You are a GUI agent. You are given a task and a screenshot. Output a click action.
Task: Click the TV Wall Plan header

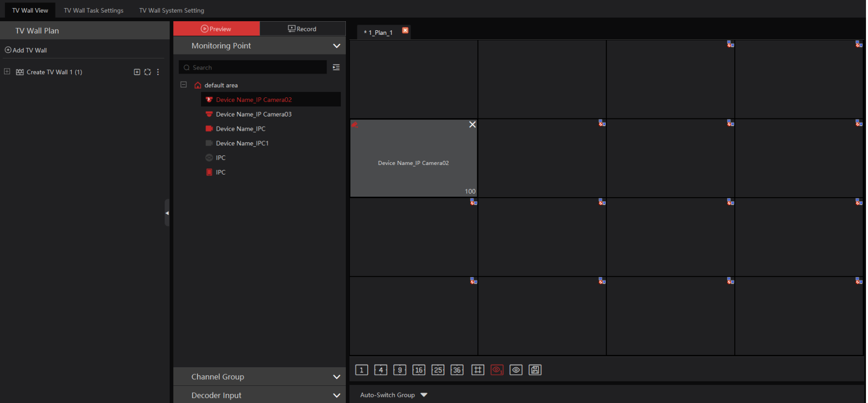(84, 31)
